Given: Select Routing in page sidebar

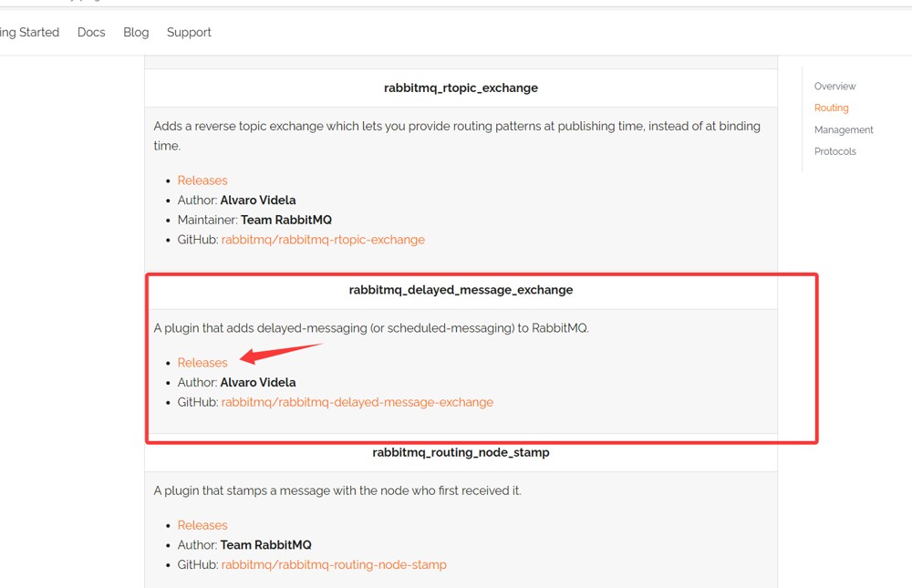Looking at the screenshot, I should [831, 108].
